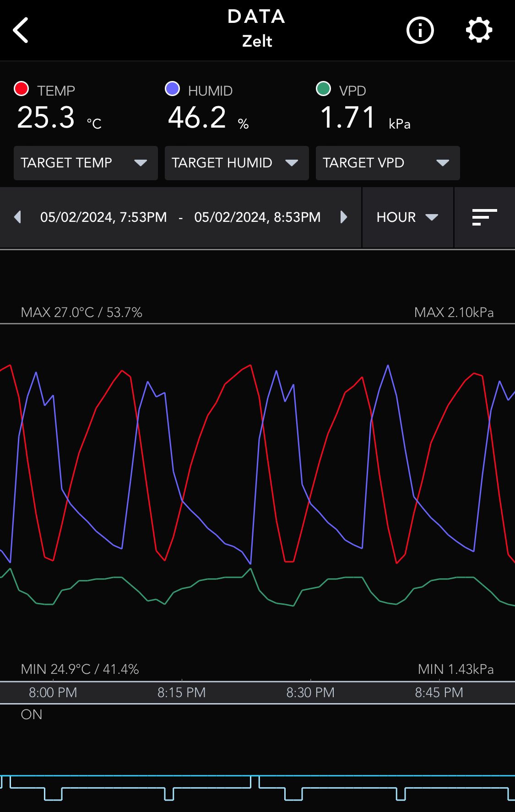Image resolution: width=515 pixels, height=812 pixels.
Task: Toggle the green VPD series indicator
Action: 323,89
